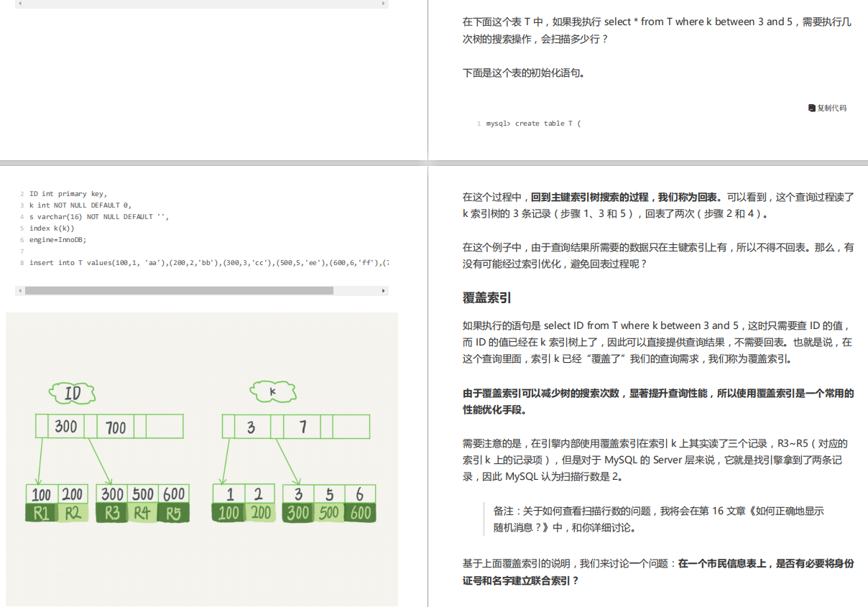The height and width of the screenshot is (607, 868).
Task: Click right arrow of topmost horizontal scrollbar
Action: point(384,4)
